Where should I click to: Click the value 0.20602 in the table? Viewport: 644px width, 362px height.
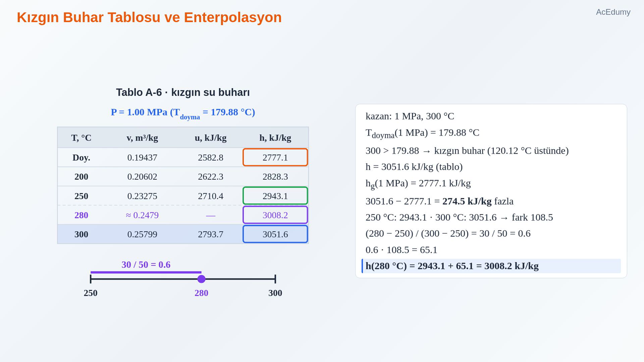[142, 177]
